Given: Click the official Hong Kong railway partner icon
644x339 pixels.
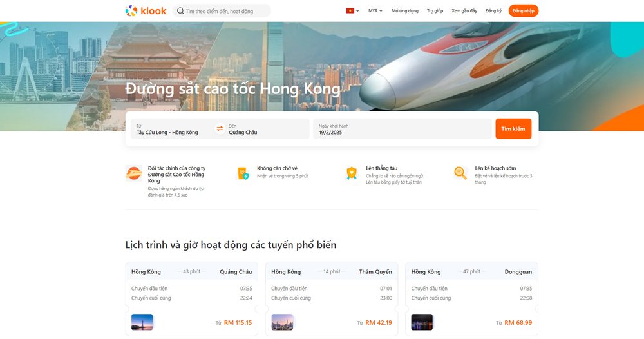Looking at the screenshot, I should 134,173.
